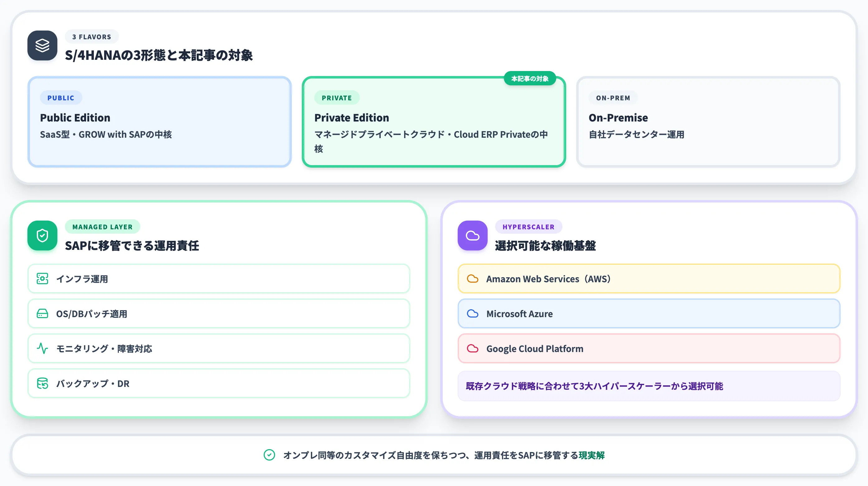
Task: Click the バックアップ・DR database icon
Action: coord(42,383)
